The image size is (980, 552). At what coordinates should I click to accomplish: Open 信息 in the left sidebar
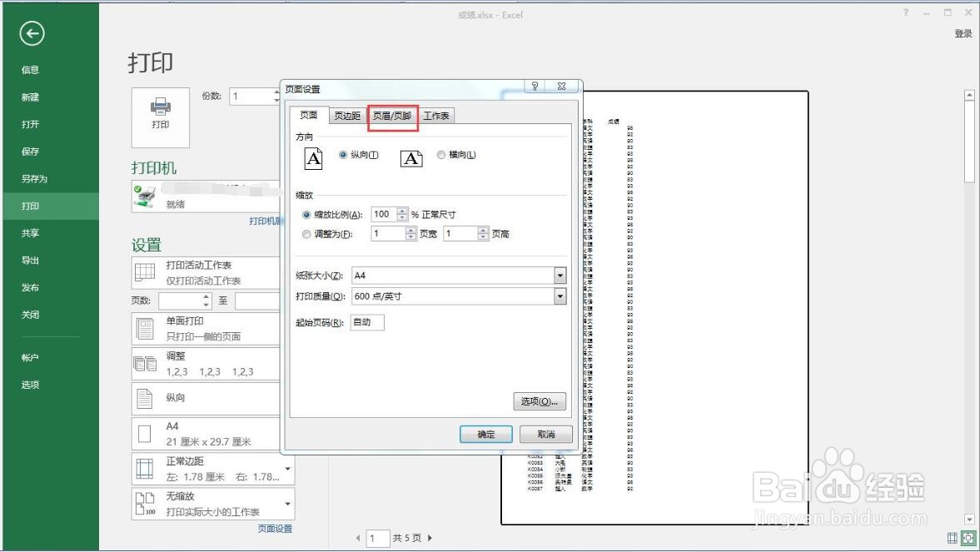(30, 70)
